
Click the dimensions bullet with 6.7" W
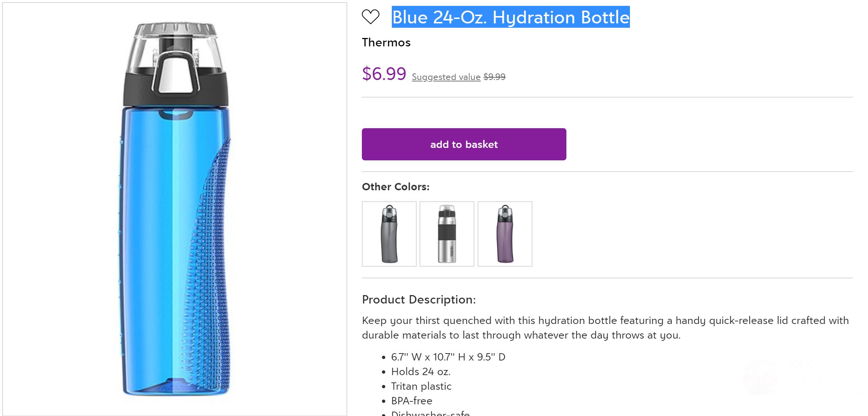tap(448, 357)
